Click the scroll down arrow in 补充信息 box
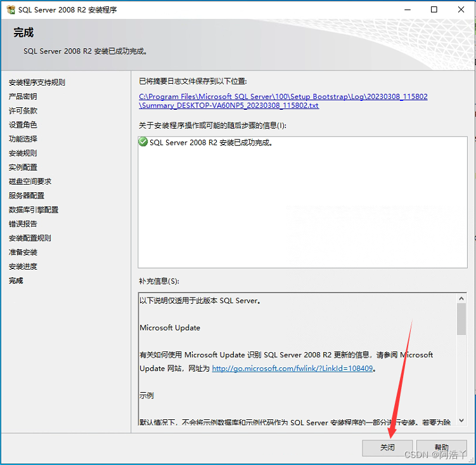 461,421
